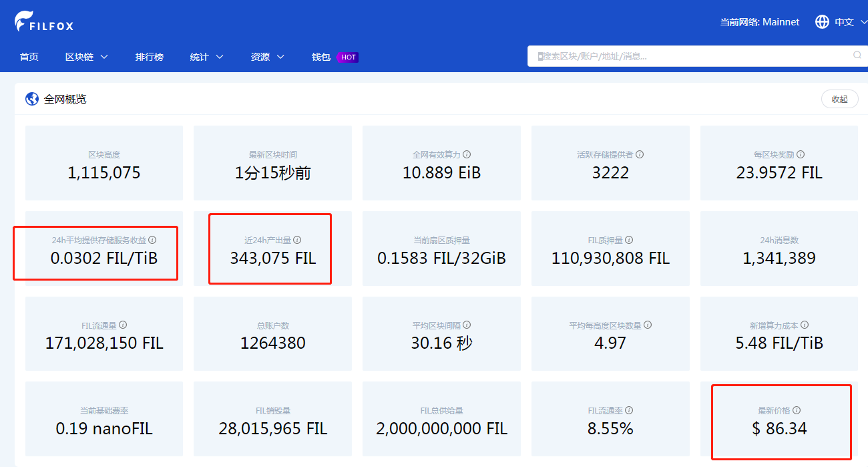Viewport: 868px width, 467px height.
Task: Click the 当前网络: Mainnet label
Action: [x=759, y=22]
